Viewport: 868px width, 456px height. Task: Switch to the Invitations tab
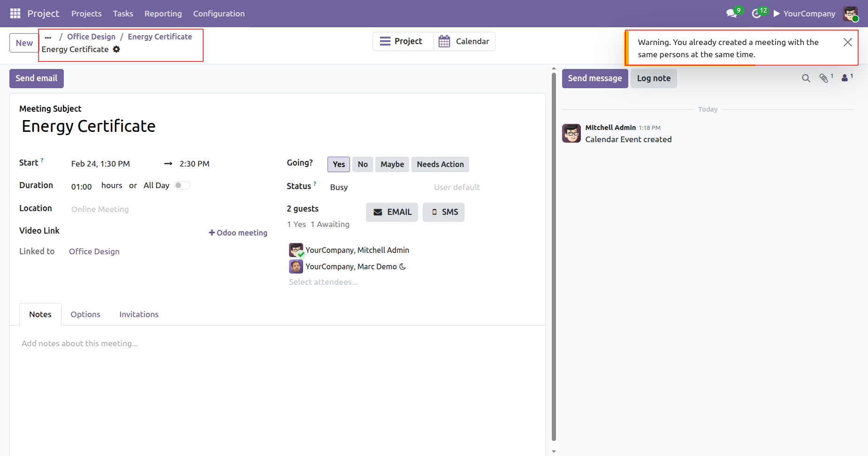(x=139, y=314)
